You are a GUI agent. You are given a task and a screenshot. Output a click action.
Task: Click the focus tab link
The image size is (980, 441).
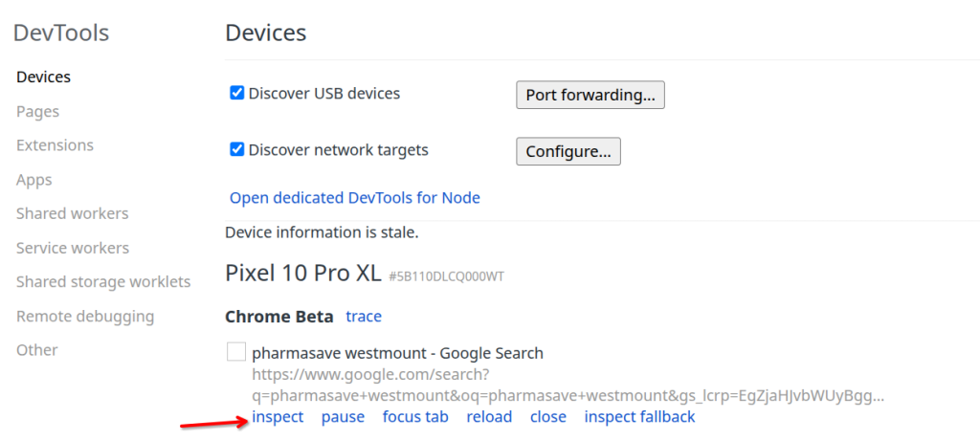click(415, 417)
